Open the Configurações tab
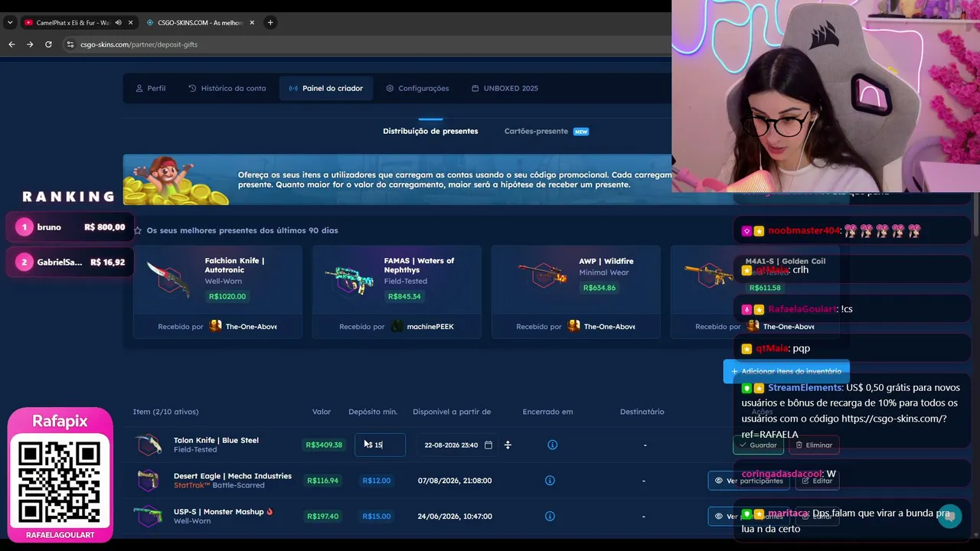This screenshot has height=551, width=980. click(x=417, y=88)
